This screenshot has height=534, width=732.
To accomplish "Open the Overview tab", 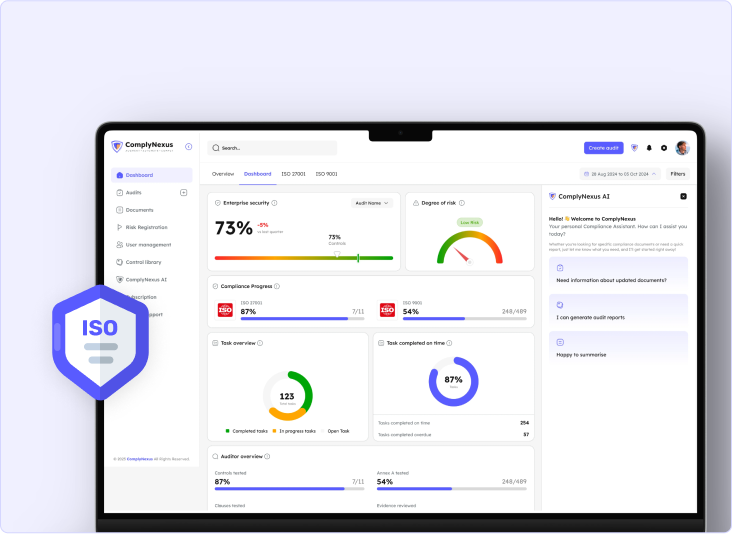I will click(x=223, y=174).
